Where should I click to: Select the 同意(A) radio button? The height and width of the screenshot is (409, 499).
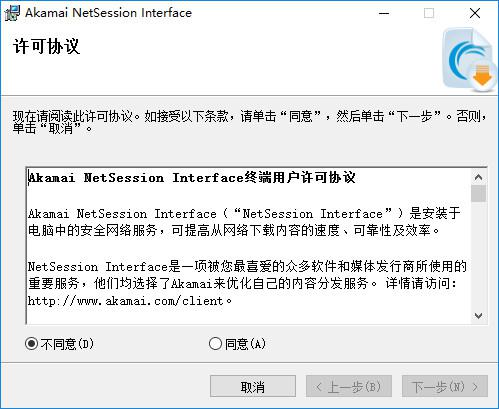[x=215, y=344]
